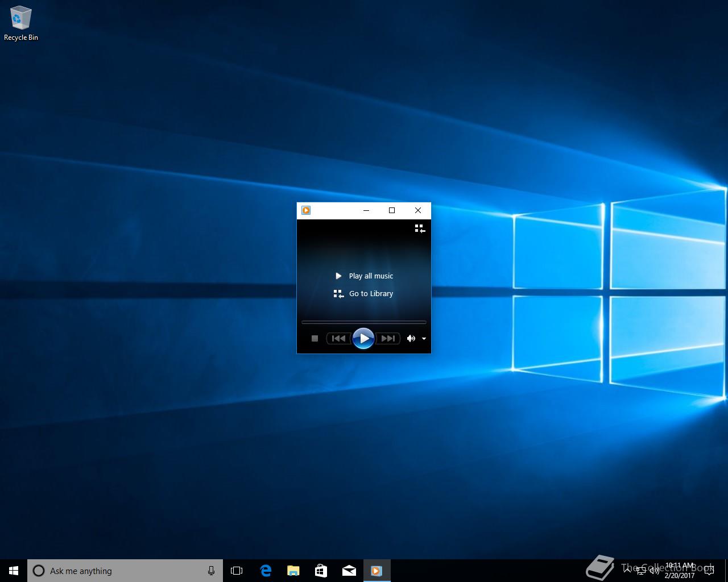Select Play all music

[x=364, y=276]
